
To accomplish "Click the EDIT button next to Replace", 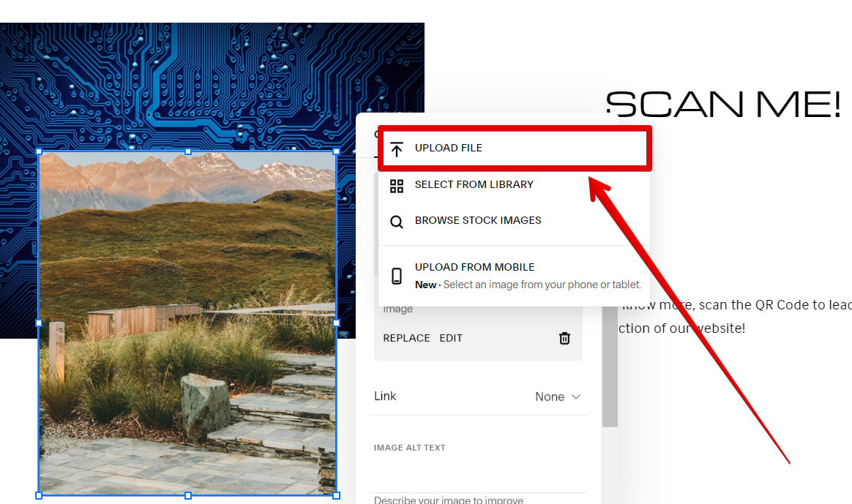I will click(x=451, y=338).
